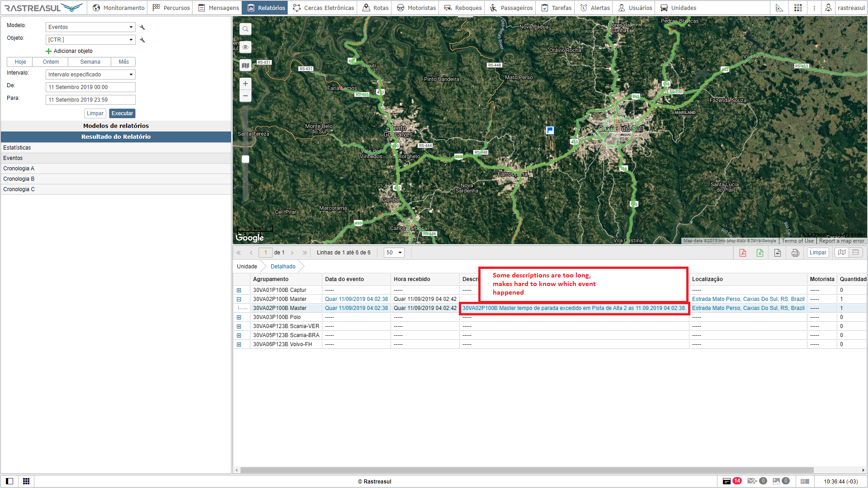This screenshot has width=868, height=488.
Task: Open the Modelo Eventos dropdown
Action: coord(90,27)
